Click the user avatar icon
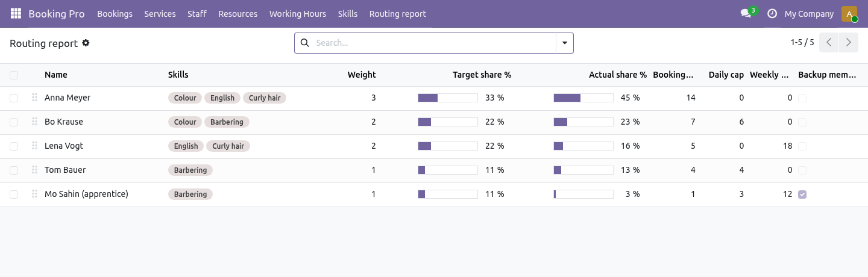This screenshot has height=277, width=868. coord(849,14)
